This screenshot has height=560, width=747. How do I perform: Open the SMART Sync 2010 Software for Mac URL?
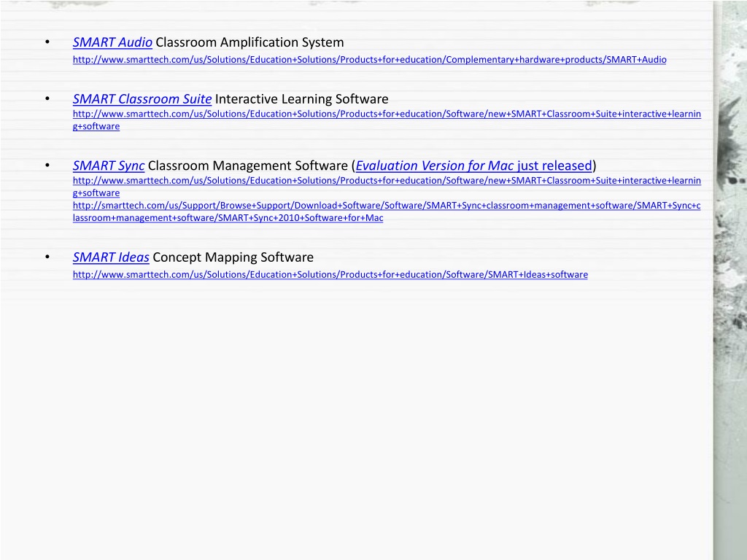point(387,211)
